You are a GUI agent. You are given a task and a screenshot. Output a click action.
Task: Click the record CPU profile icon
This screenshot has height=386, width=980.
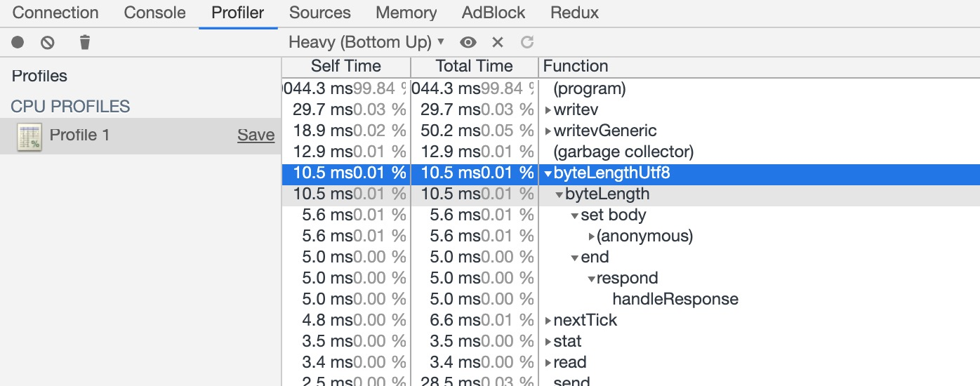[18, 43]
